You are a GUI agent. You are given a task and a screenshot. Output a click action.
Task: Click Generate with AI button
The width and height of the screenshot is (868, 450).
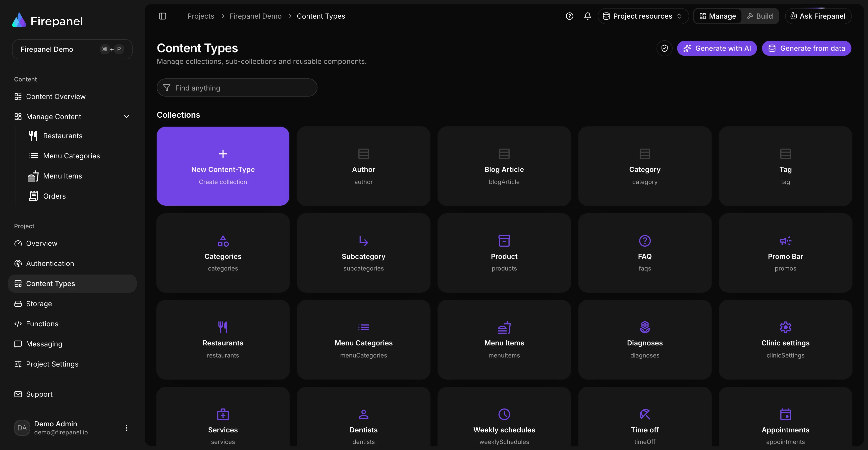(x=717, y=48)
